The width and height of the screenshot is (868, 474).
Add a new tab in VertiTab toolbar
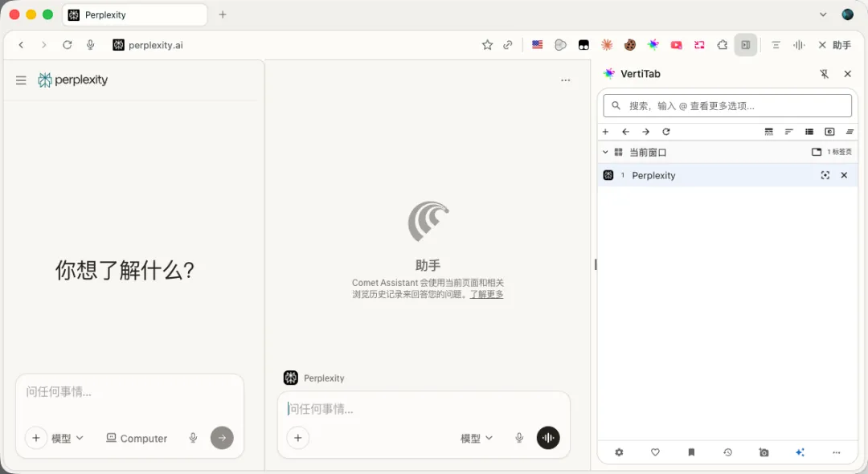coord(606,132)
